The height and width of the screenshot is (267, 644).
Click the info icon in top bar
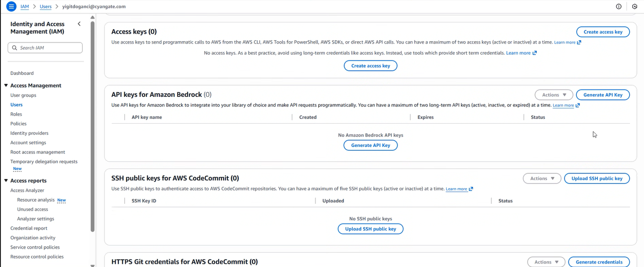click(619, 7)
